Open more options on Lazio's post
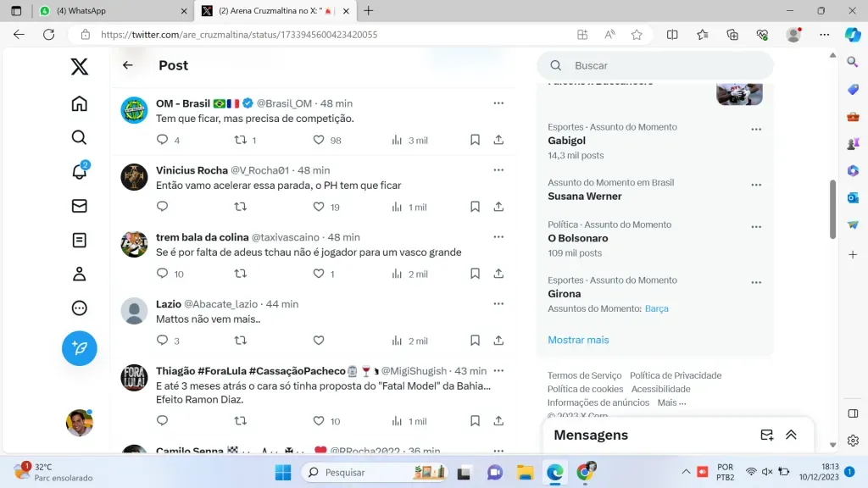868x488 pixels. coord(498,304)
